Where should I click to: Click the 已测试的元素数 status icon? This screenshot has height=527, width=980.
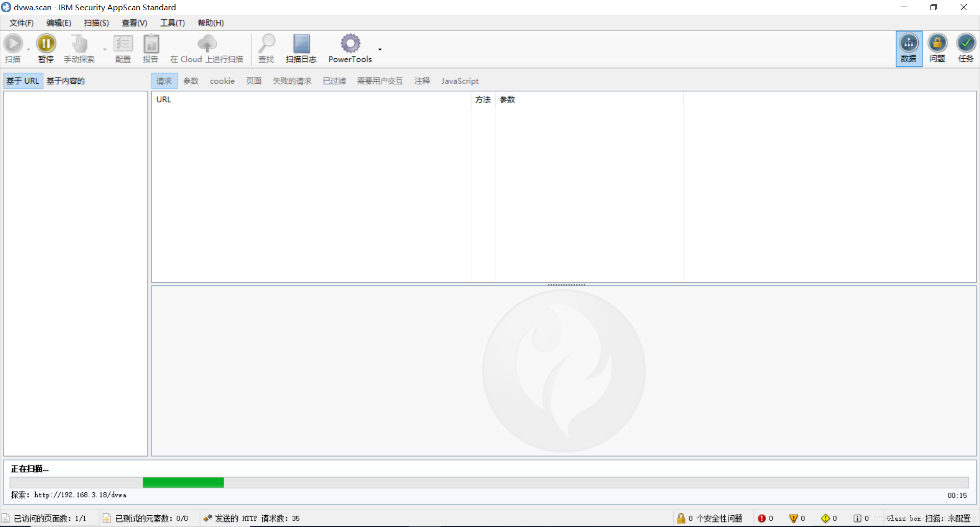107,518
